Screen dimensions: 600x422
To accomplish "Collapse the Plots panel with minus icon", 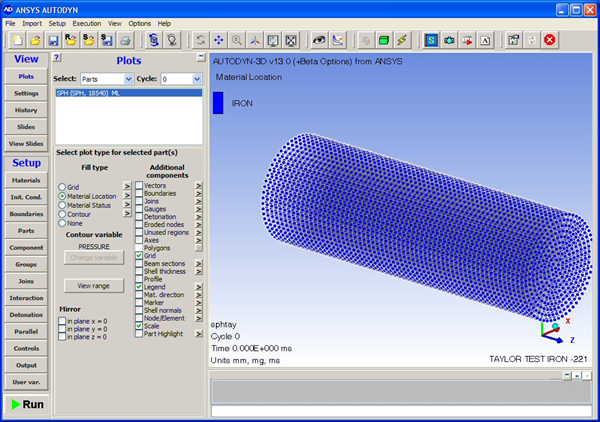I will coord(201,57).
